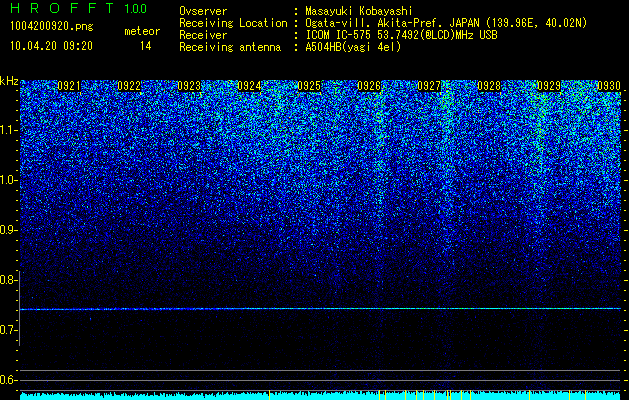The height and width of the screenshot is (400, 629).
Task: Click the 0928 time marker
Action: pos(489,86)
